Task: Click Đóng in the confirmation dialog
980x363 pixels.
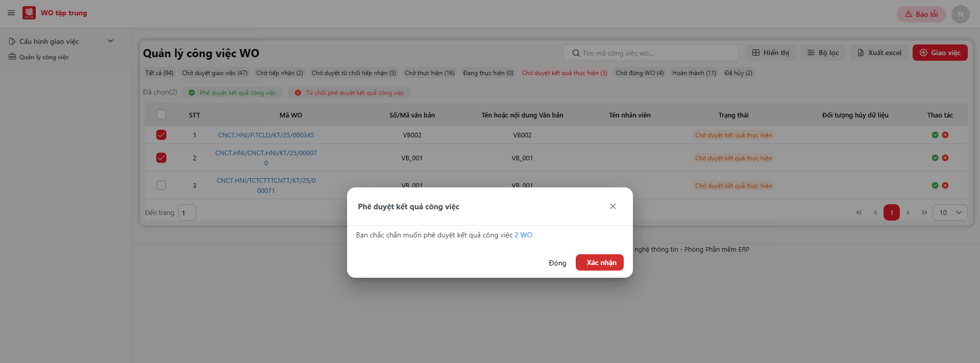Action: [x=557, y=263]
